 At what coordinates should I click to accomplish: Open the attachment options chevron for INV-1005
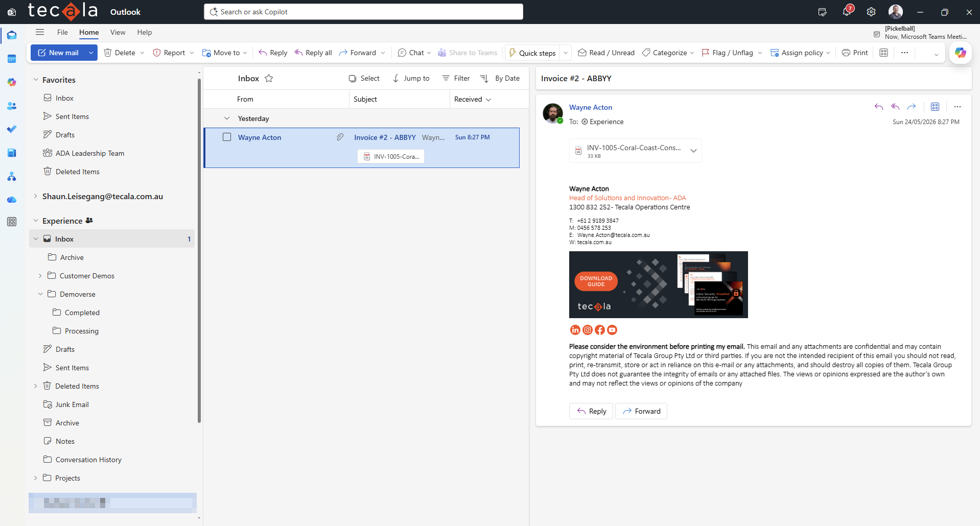pos(693,151)
